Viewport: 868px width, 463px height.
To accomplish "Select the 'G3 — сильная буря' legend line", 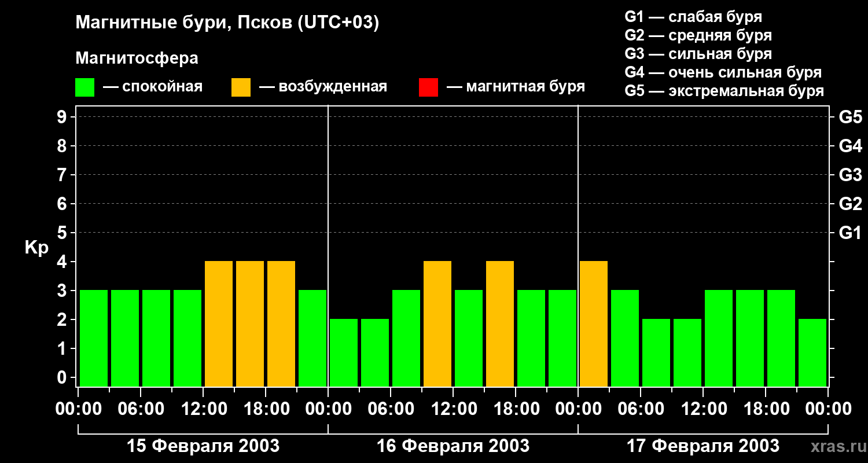I will tap(698, 54).
